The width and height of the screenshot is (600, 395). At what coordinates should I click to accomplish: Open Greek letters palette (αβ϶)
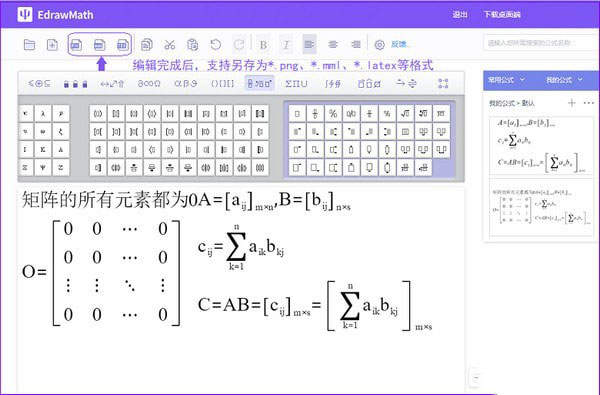pos(186,83)
